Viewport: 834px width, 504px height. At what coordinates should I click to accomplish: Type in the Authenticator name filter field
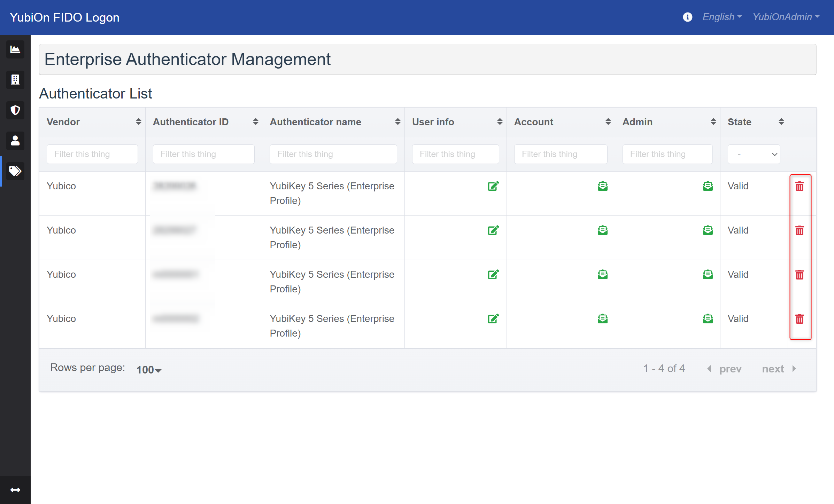333,153
